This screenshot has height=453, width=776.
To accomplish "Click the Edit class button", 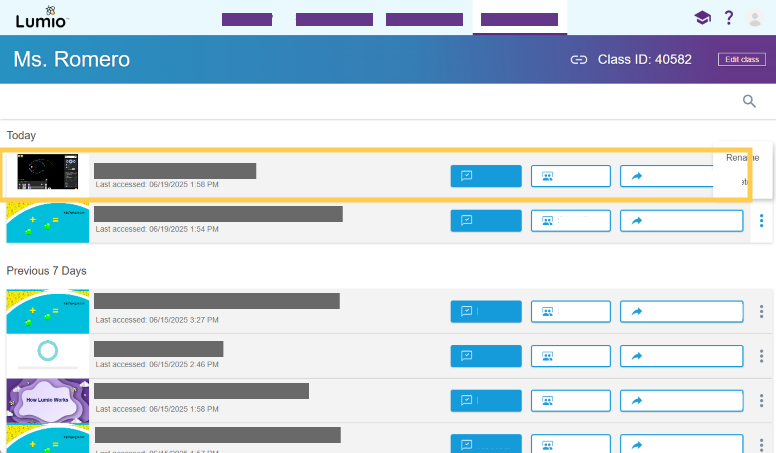I will (x=742, y=60).
